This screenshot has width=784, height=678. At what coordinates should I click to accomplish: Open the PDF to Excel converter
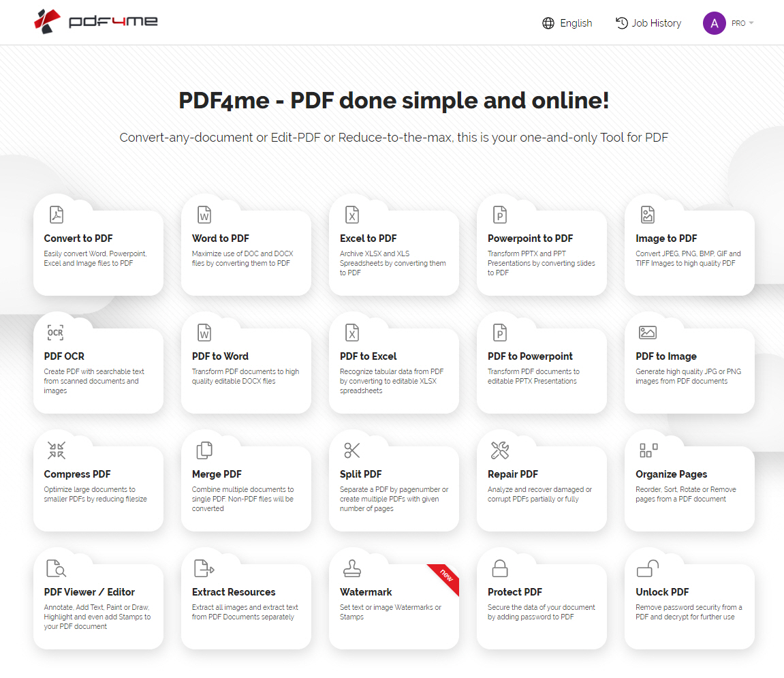click(x=367, y=356)
